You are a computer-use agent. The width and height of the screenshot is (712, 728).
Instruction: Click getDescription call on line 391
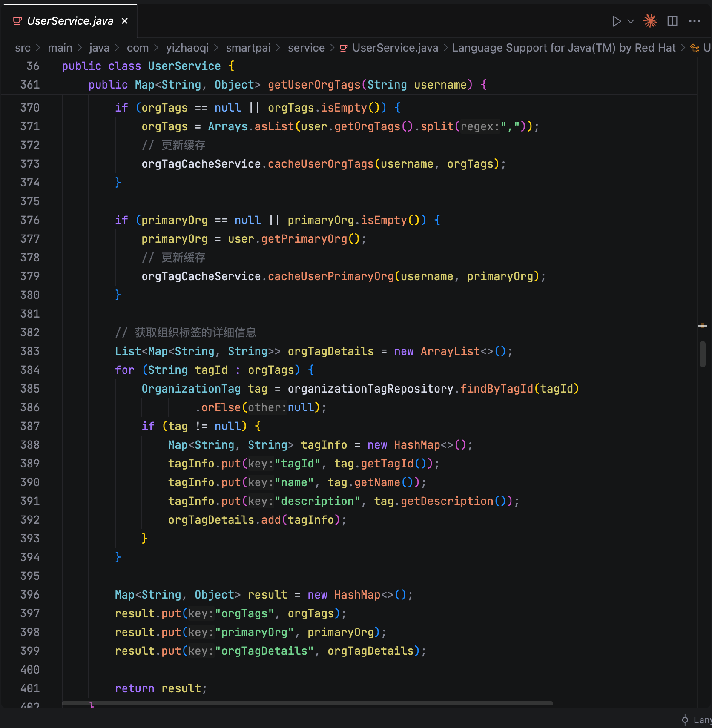pyautogui.click(x=447, y=501)
